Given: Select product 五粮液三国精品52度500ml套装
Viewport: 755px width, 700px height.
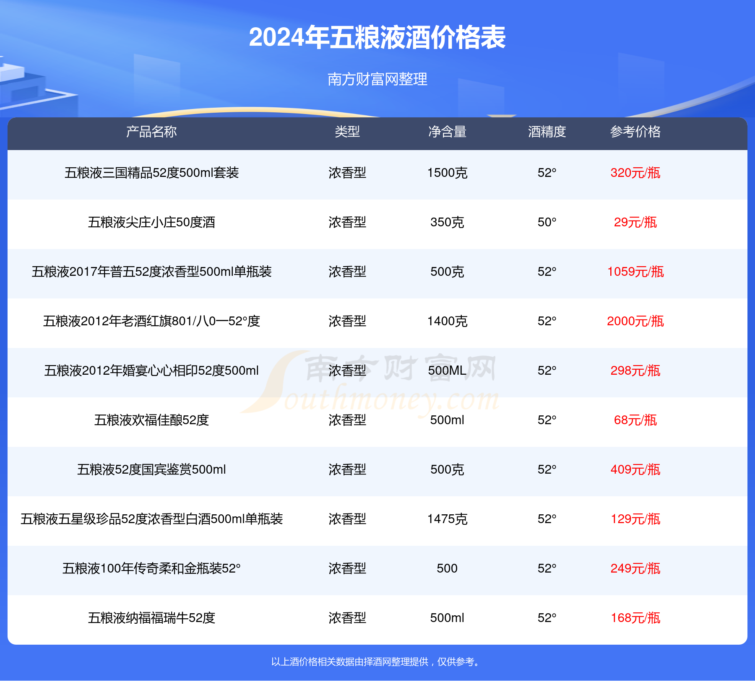Looking at the screenshot, I should (151, 173).
